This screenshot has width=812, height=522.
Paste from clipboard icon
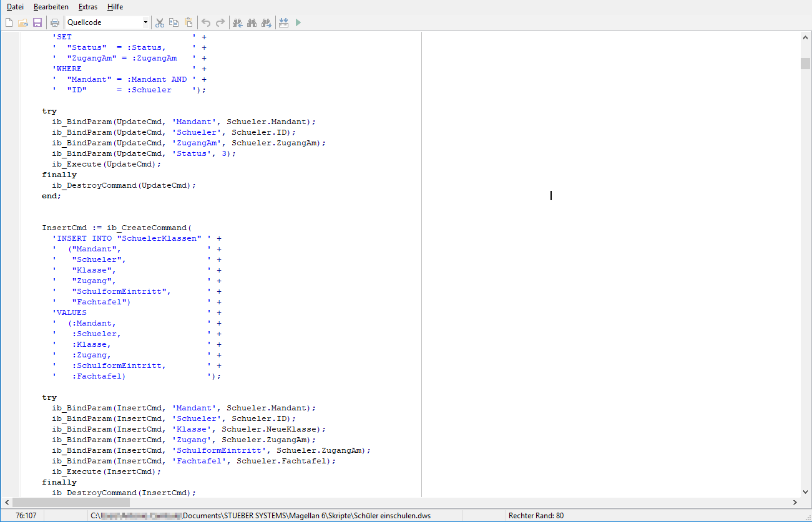[188, 22]
